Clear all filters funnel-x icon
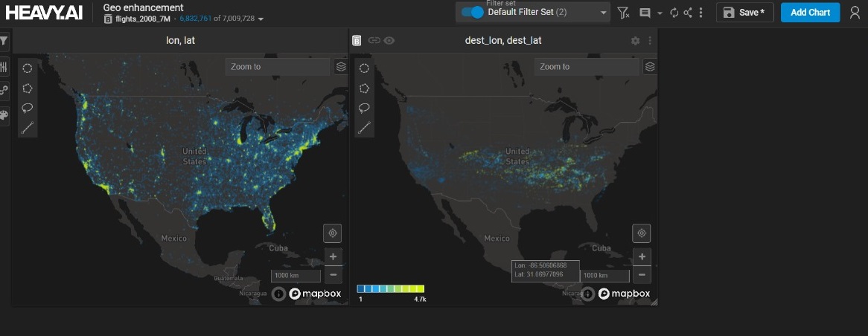 [x=623, y=13]
